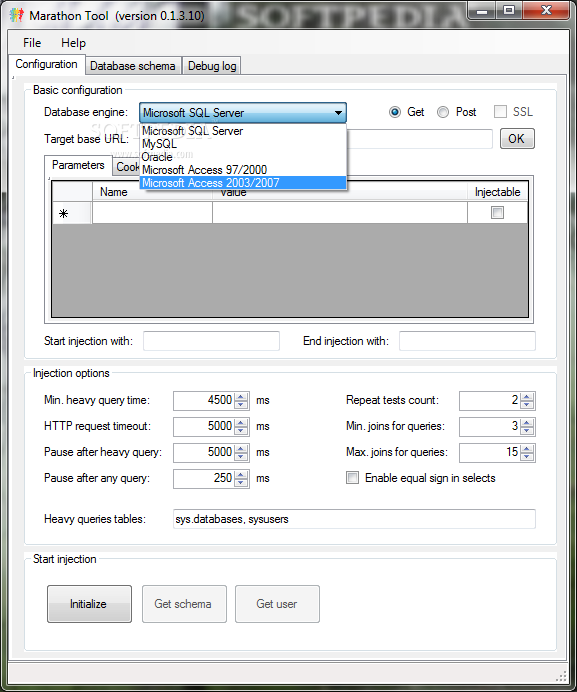This screenshot has height=692, width=577.
Task: Click the Injectable column header
Action: (x=498, y=192)
